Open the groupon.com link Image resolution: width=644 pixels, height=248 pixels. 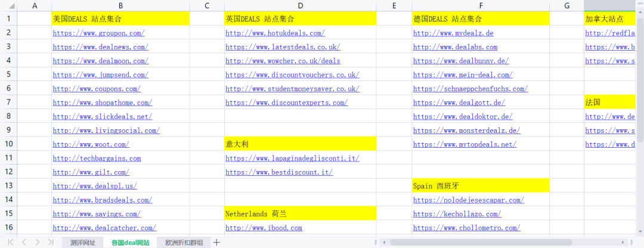pyautogui.click(x=98, y=33)
